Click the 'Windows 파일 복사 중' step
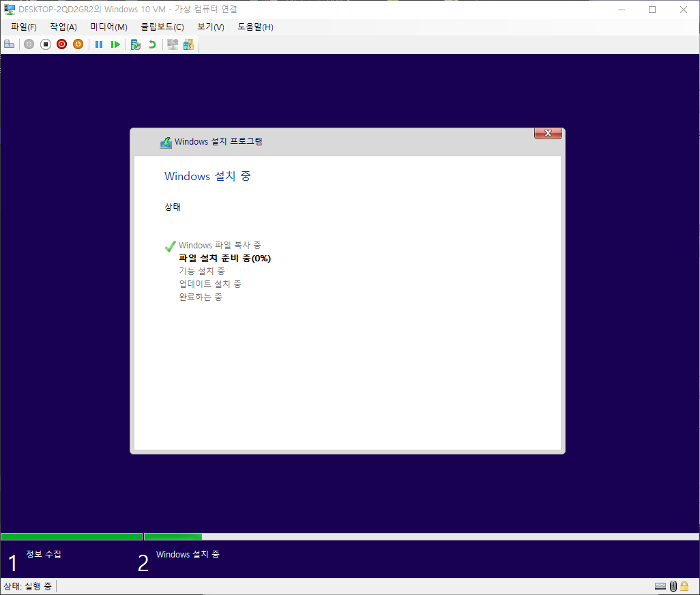The height and width of the screenshot is (595, 700). coord(220,245)
